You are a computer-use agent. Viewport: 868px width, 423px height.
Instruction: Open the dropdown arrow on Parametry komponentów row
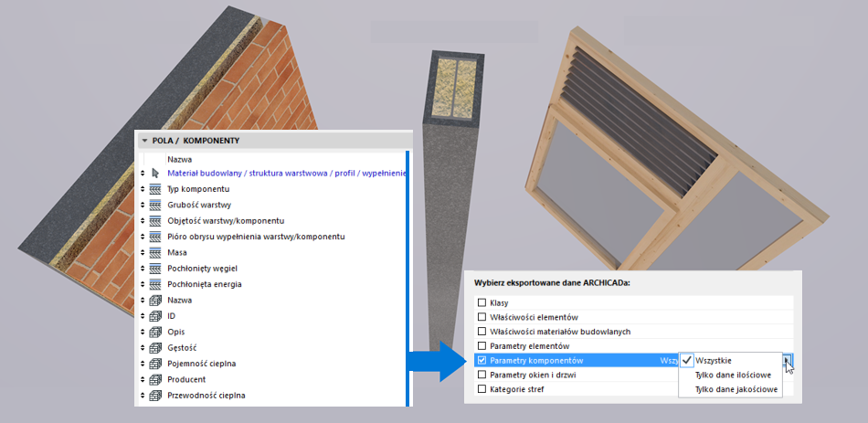[788, 361]
